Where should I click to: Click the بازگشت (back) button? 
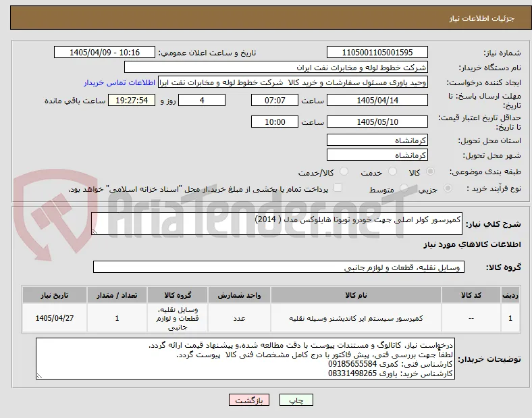click(249, 400)
